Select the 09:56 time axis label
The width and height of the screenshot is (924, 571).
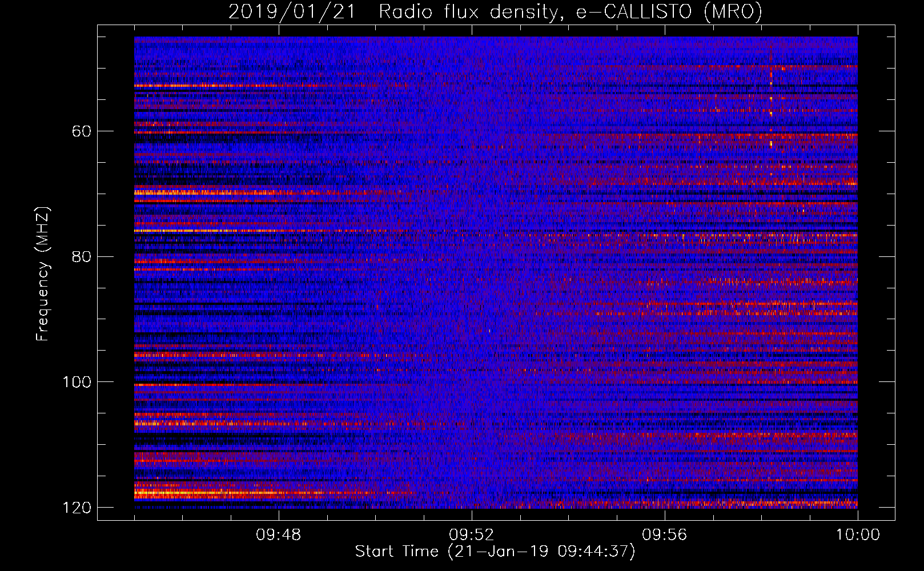pyautogui.click(x=664, y=534)
